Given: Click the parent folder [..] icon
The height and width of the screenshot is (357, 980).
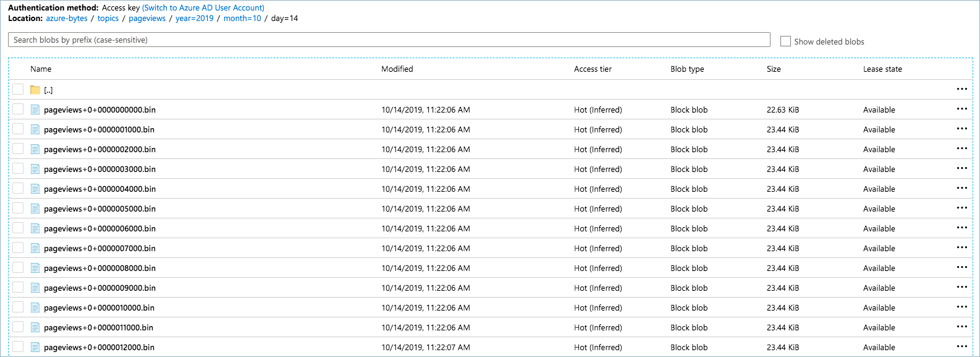Looking at the screenshot, I should [x=35, y=90].
